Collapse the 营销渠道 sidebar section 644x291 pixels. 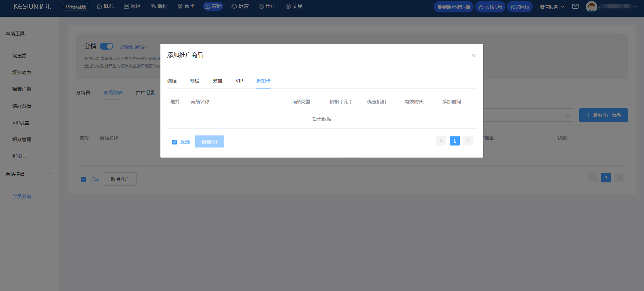(50, 174)
